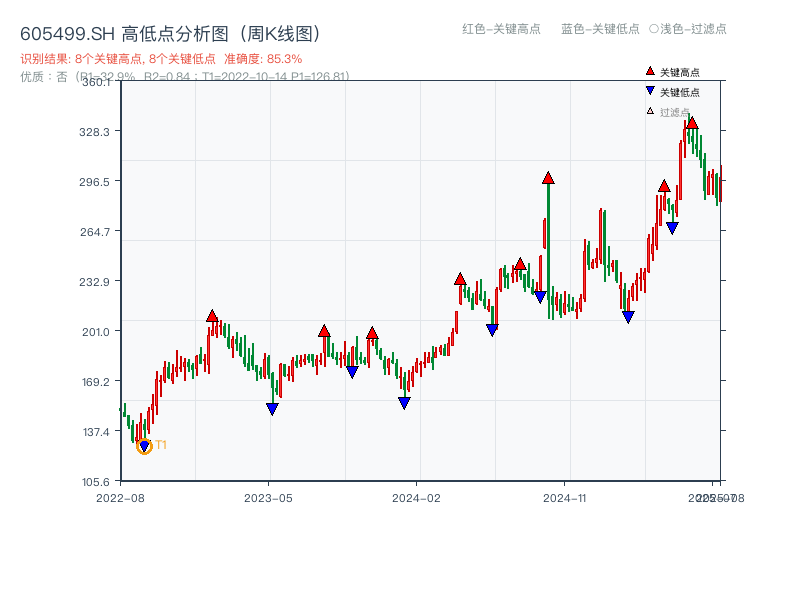Click the right red high marker near 201.0 in late 2023
The image size is (800, 600).
click(372, 333)
